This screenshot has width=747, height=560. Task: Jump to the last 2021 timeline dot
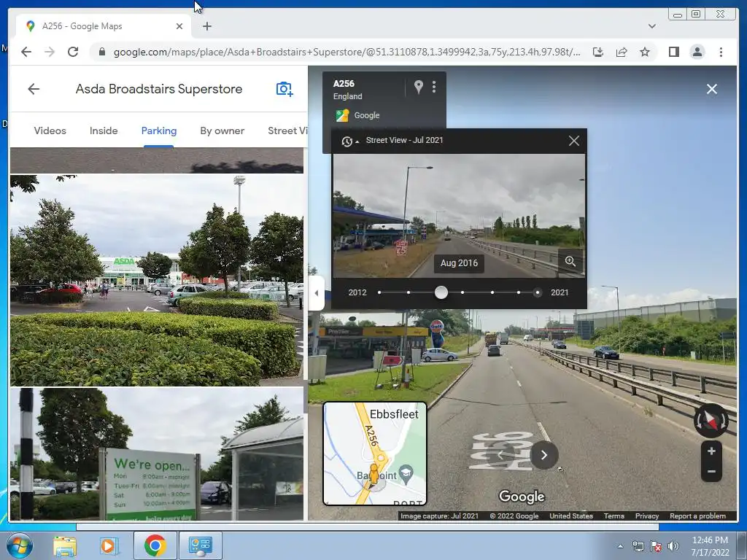[538, 292]
